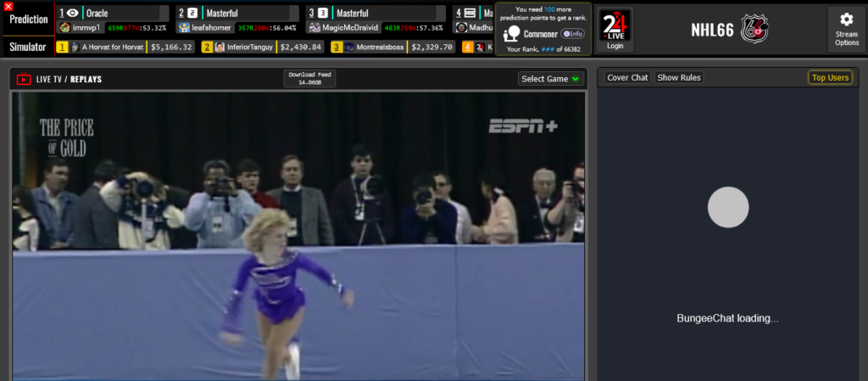The height and width of the screenshot is (381, 868).
Task: Click yellow rank 1 badge in Simulator row
Action: [63, 47]
